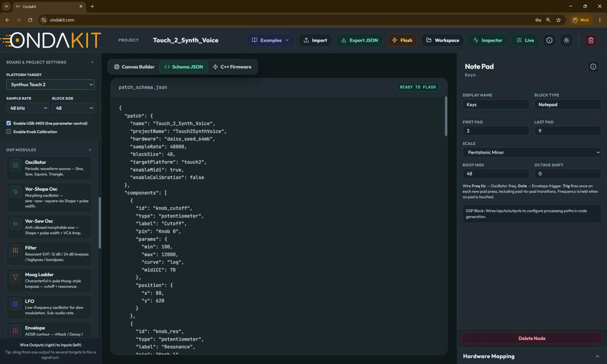607x364 pixels.
Task: Click the Import button
Action: click(315, 40)
